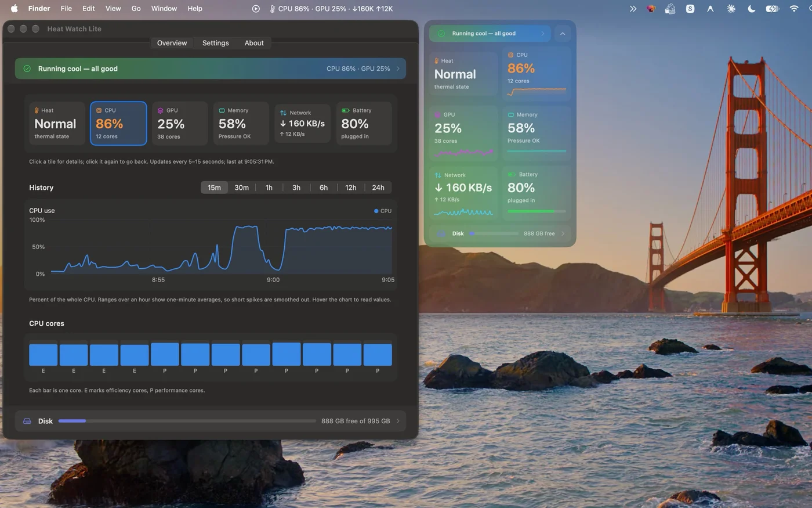Click the A-shaped icon in menu bar
812x508 pixels.
[710, 9]
